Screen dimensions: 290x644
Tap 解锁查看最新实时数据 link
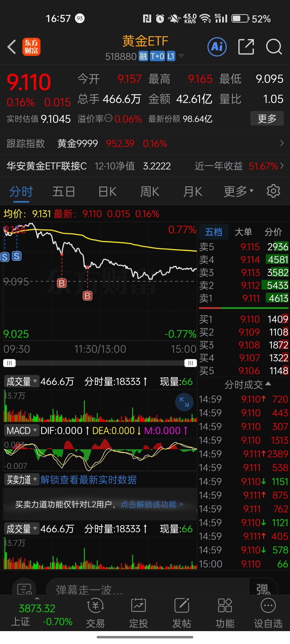88,480
